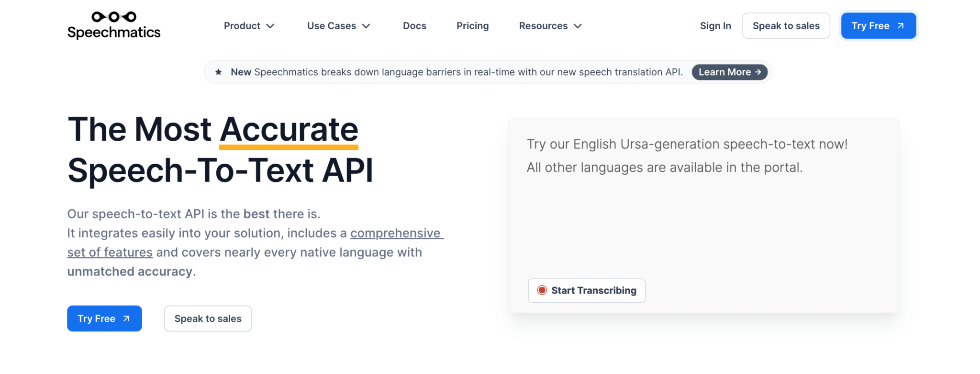Viewport: 980px width, 374px height.
Task: Expand the Resources dropdown chevron
Action: (578, 26)
